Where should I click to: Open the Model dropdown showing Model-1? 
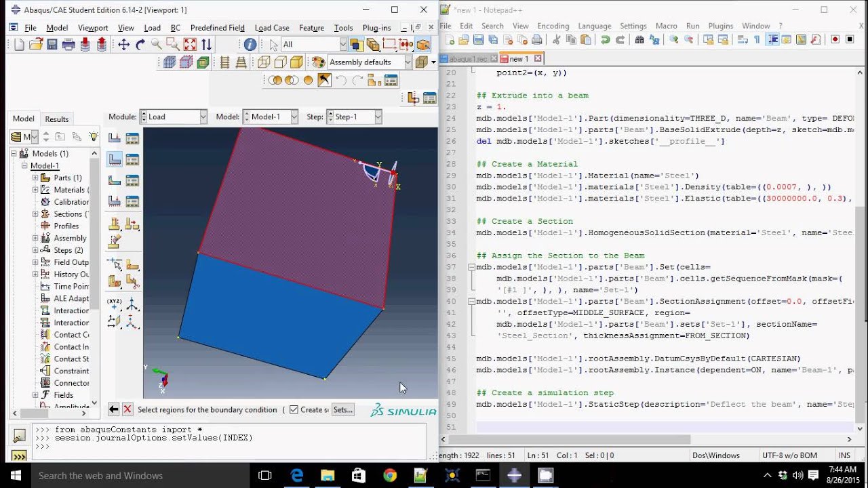(271, 117)
